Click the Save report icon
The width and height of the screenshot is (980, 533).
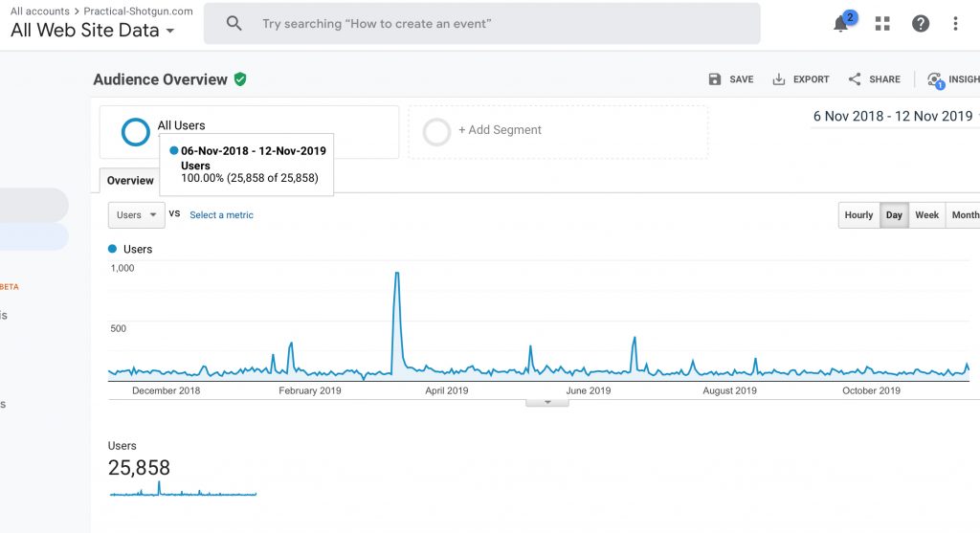click(714, 79)
